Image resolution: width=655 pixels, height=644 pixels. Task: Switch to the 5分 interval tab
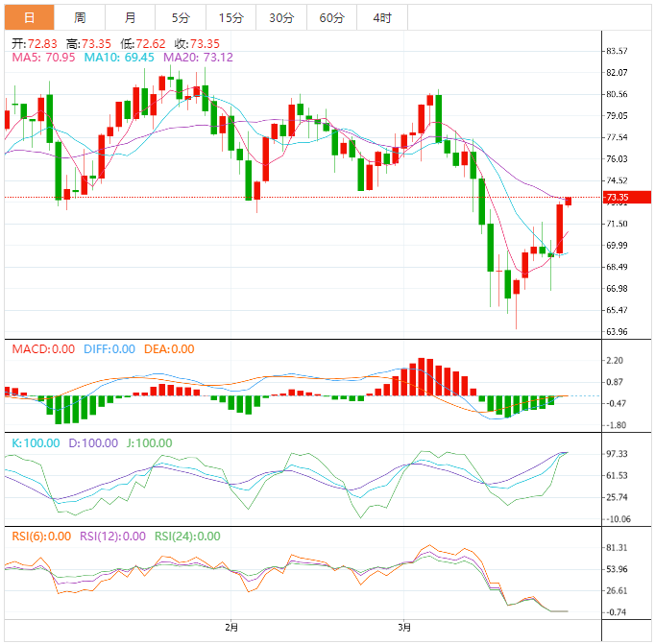(181, 17)
